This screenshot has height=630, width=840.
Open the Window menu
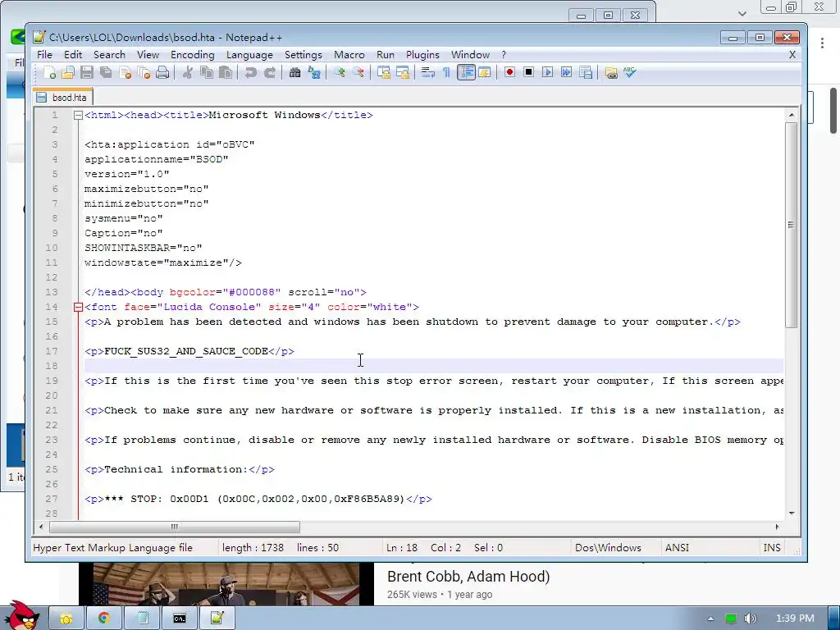pyautogui.click(x=470, y=55)
